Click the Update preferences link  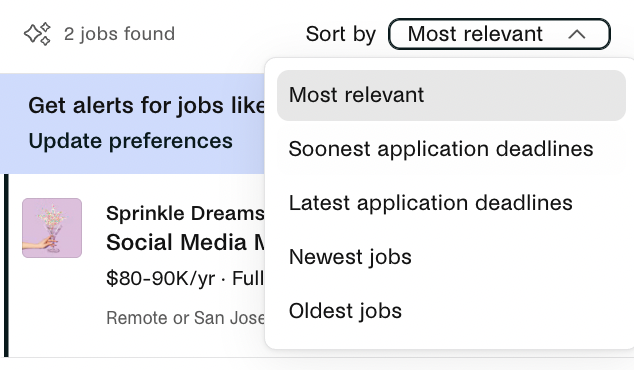point(131,141)
